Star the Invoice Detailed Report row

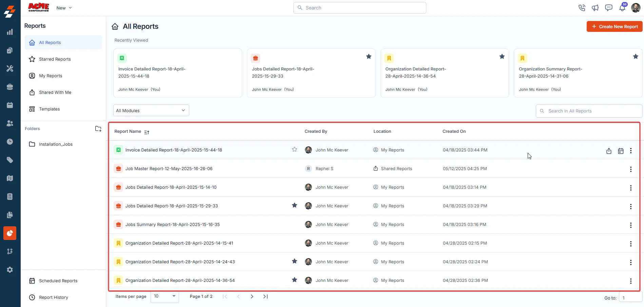click(294, 149)
